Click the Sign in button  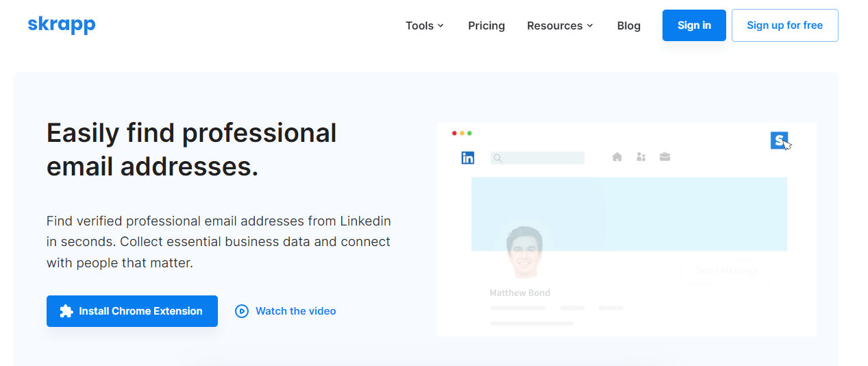click(694, 25)
